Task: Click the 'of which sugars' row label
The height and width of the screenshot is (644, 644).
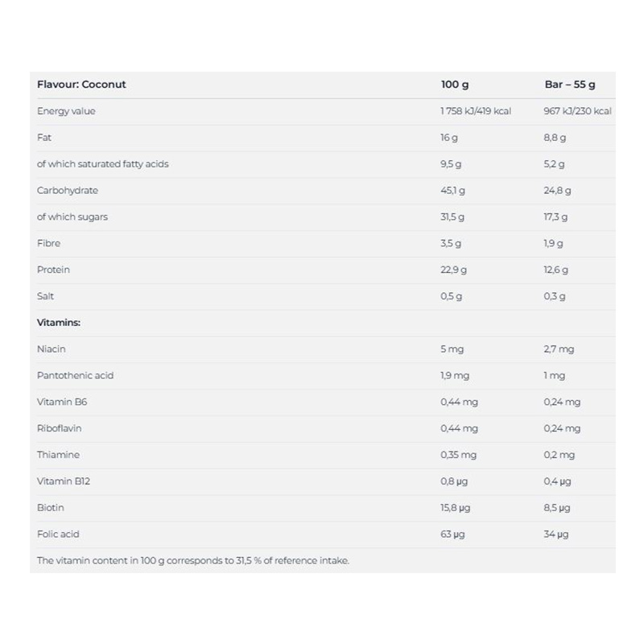Action: click(72, 217)
